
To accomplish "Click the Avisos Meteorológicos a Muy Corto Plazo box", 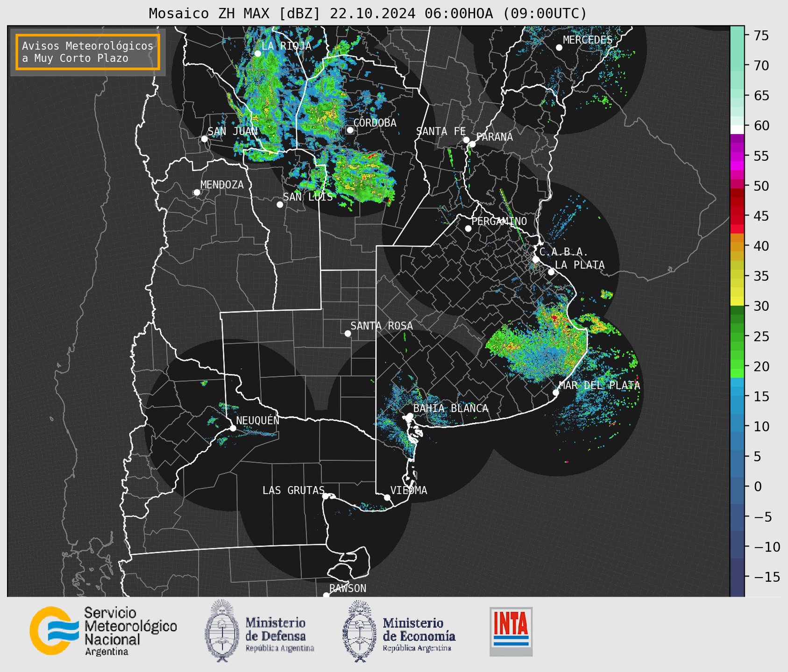I will 88,52.
